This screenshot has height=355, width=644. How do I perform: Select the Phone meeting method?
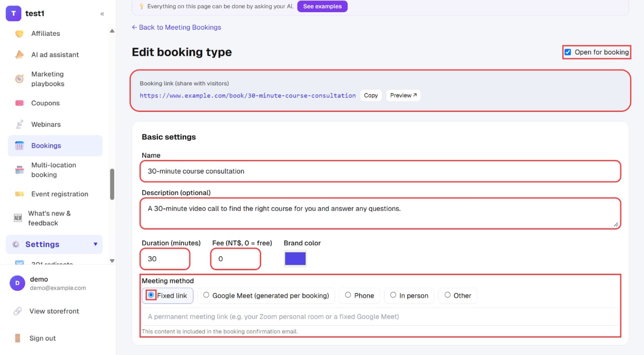pos(360,296)
